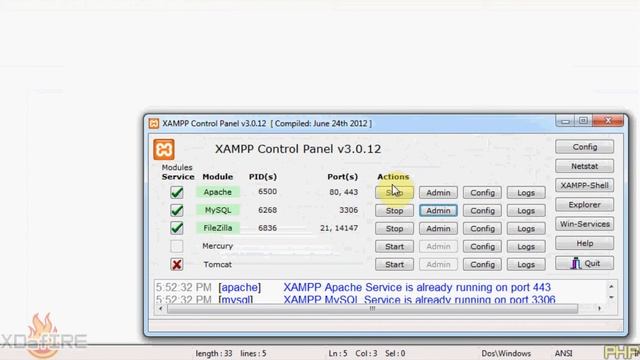Open Apache Config menu

coord(482,193)
